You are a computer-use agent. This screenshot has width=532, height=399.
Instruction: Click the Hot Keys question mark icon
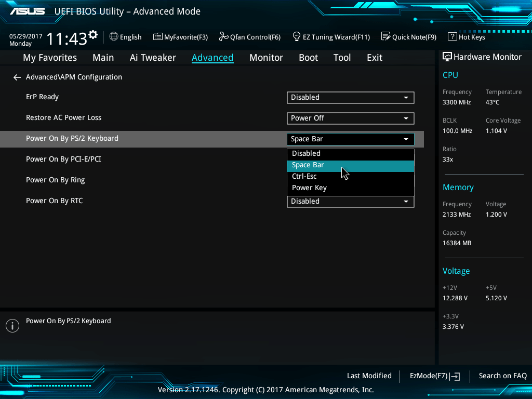(x=453, y=37)
